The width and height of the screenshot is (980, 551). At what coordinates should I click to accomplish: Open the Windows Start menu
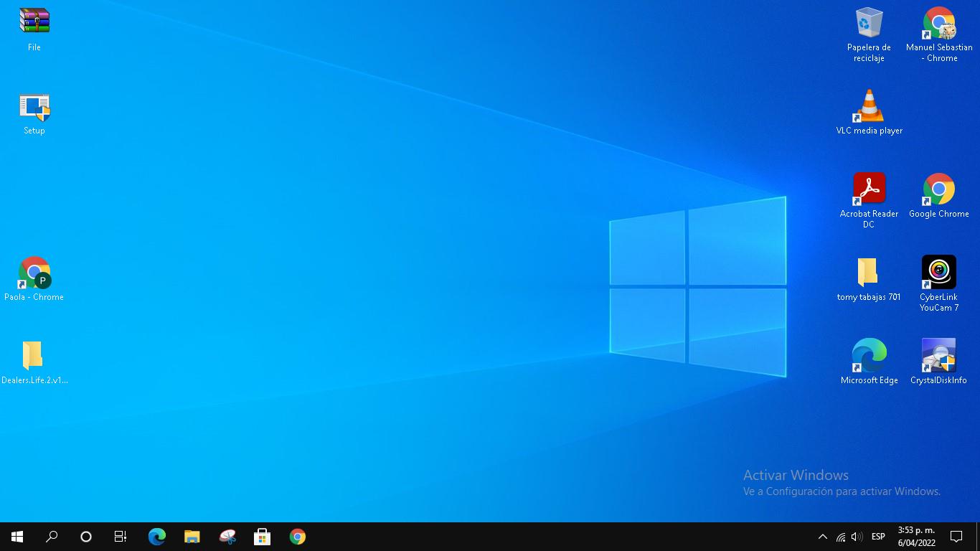click(17, 537)
